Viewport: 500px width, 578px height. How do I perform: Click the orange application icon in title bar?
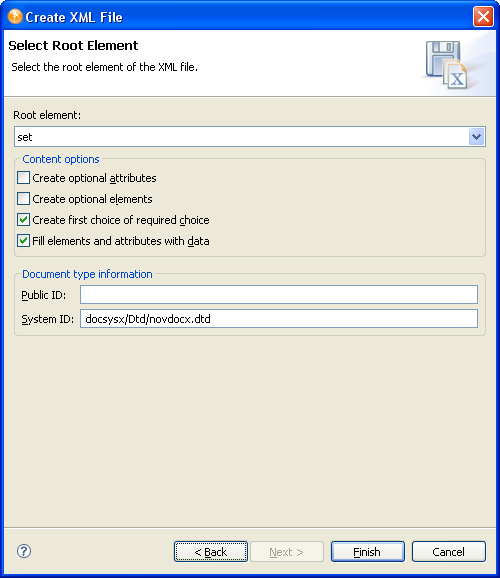coord(15,17)
